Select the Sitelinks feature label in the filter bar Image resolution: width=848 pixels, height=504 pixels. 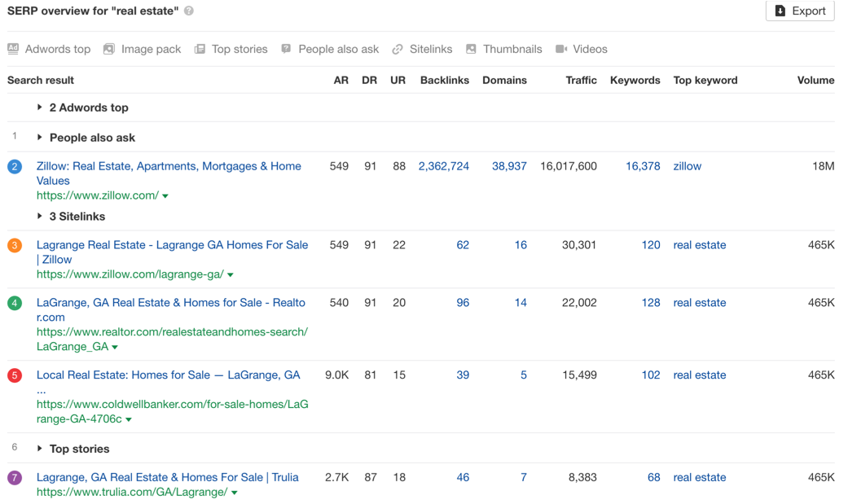[x=431, y=49]
